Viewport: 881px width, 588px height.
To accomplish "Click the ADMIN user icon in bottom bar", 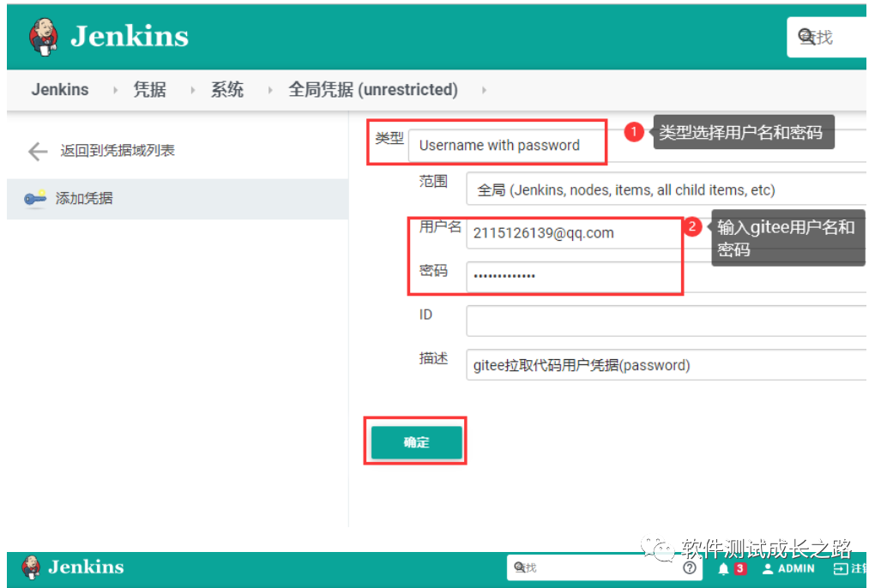I will pyautogui.click(x=768, y=567).
